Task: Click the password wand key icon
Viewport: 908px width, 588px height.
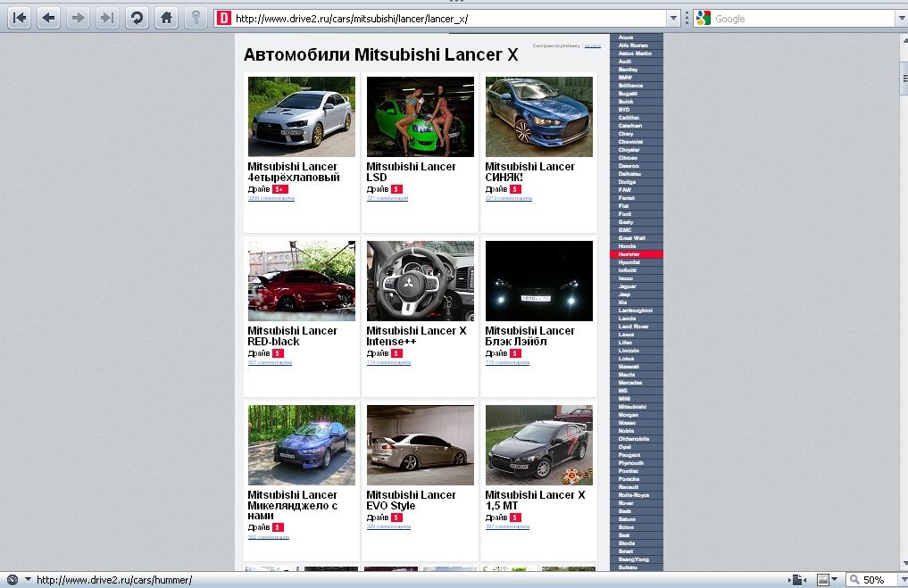Action: click(196, 18)
